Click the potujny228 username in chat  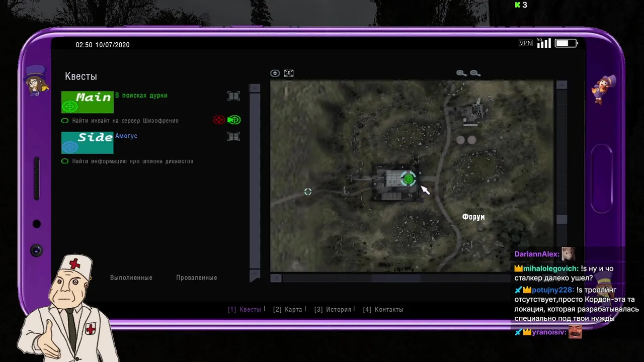click(553, 290)
